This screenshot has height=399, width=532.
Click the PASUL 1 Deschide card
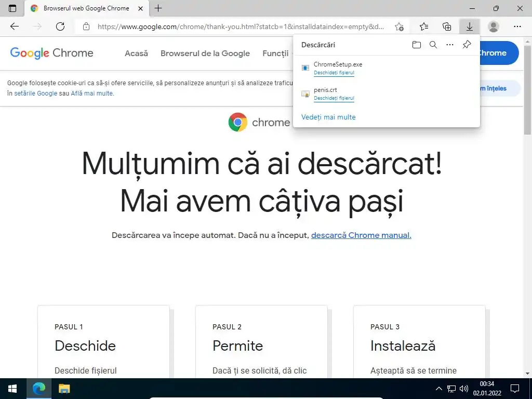(x=103, y=342)
